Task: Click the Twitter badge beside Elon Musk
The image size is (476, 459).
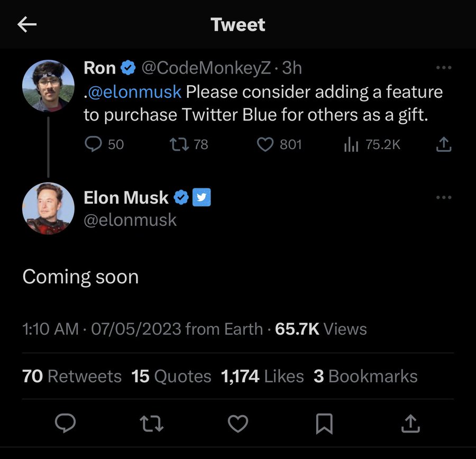Action: (x=202, y=198)
